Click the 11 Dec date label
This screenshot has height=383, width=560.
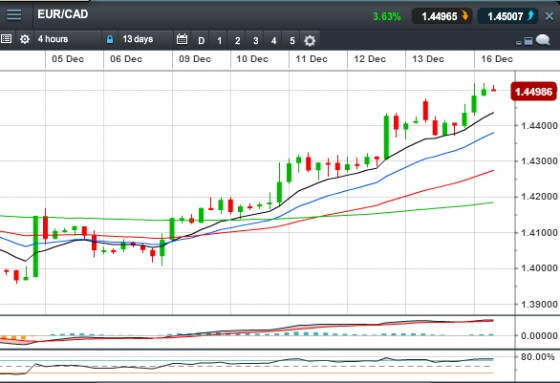pos(311,59)
